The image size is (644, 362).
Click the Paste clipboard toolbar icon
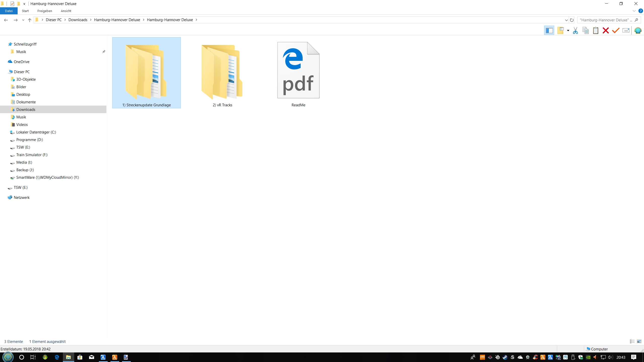pyautogui.click(x=595, y=31)
